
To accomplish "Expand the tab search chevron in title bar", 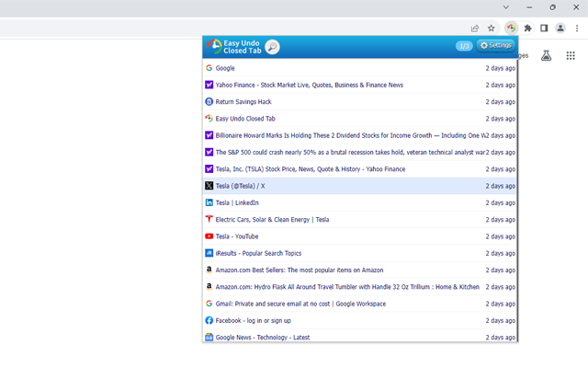I will pyautogui.click(x=506, y=7).
